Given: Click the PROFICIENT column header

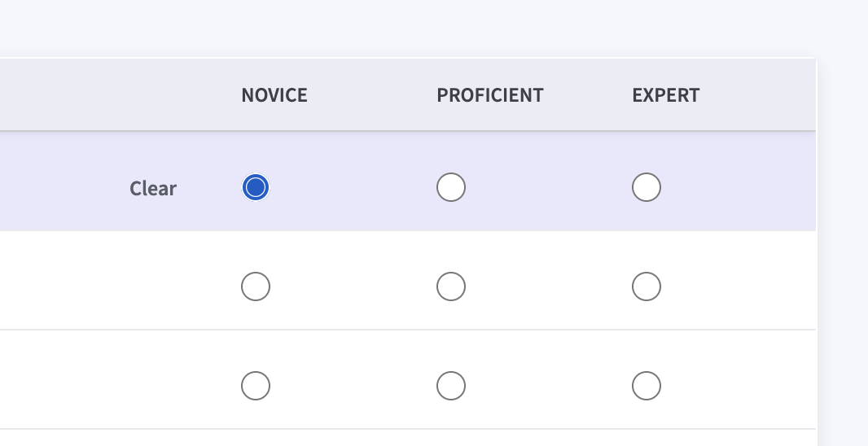Looking at the screenshot, I should click(490, 95).
